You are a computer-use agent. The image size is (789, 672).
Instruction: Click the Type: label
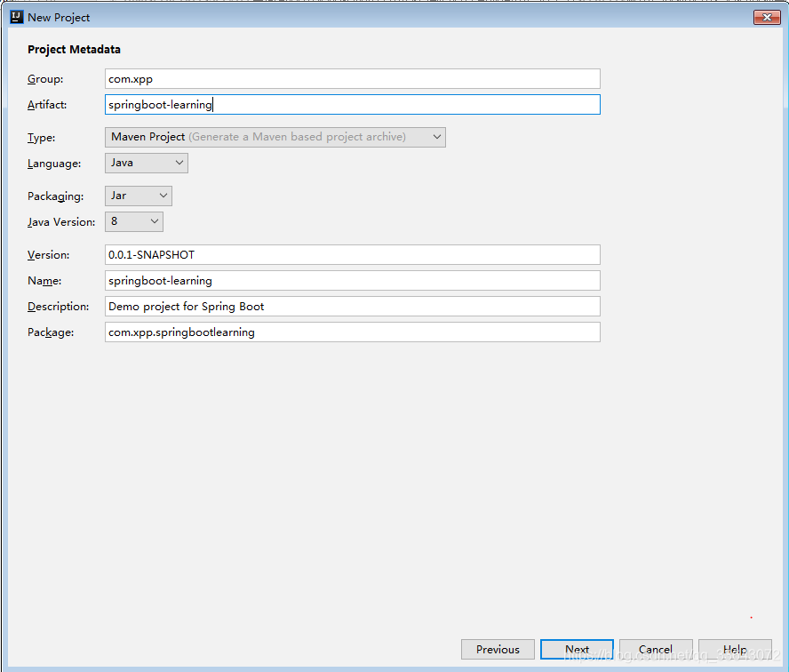pyautogui.click(x=41, y=138)
